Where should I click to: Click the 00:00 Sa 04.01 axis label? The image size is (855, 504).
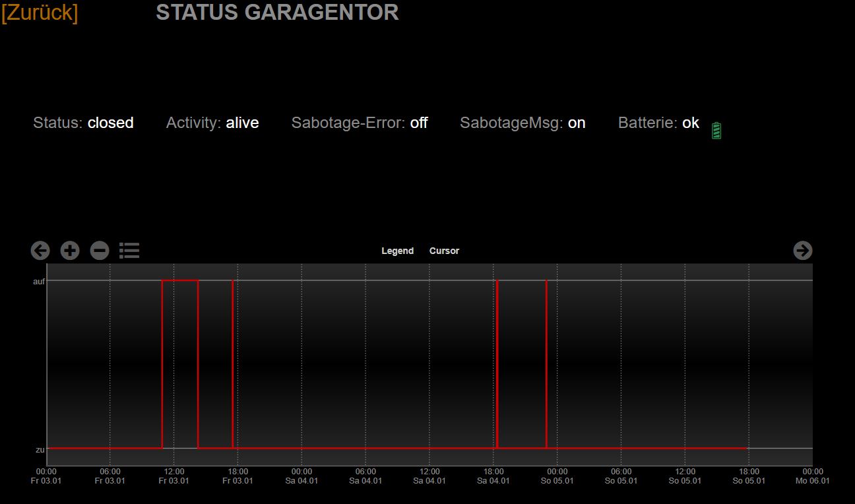[301, 476]
